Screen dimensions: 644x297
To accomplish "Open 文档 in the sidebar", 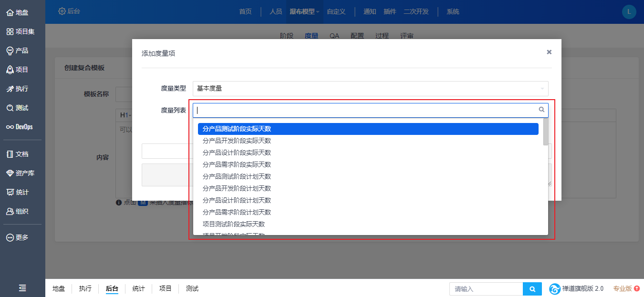I will point(17,154).
